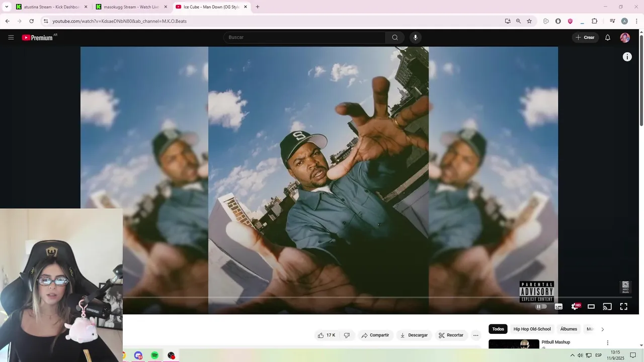Click the Compartir button
This screenshot has height=362, width=644.
click(x=375, y=335)
